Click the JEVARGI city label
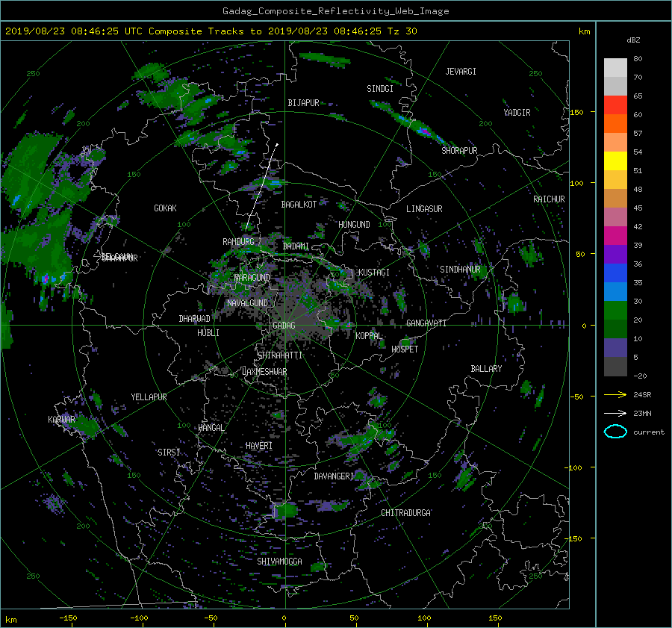The height and width of the screenshot is (628, 672). (461, 72)
